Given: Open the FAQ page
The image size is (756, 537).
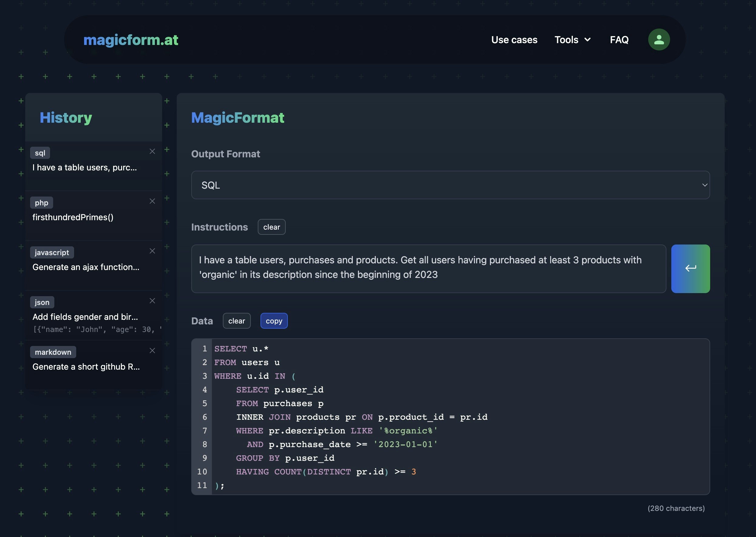Looking at the screenshot, I should (619, 40).
